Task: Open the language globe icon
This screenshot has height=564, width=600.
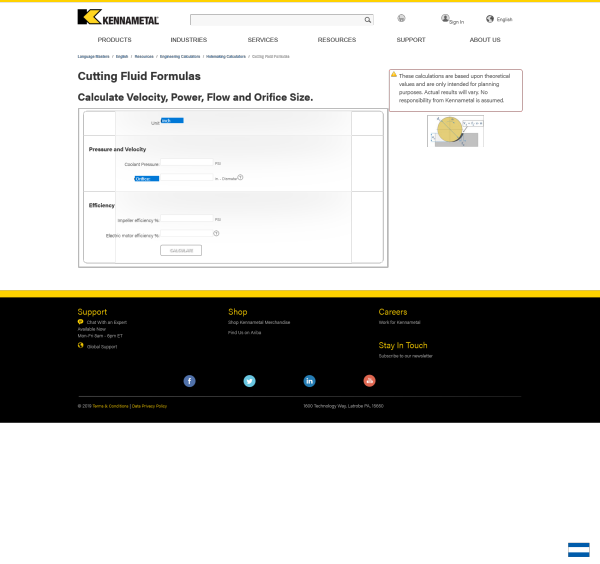Action: coord(490,19)
